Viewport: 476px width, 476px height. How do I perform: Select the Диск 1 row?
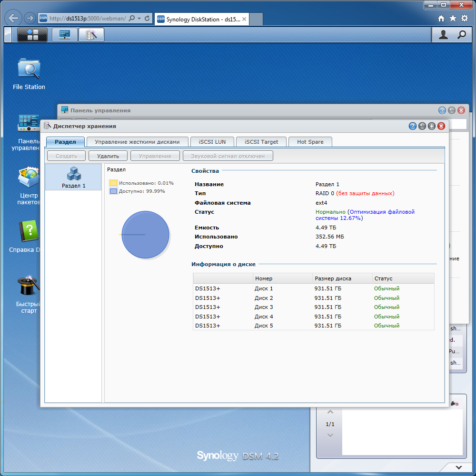tap(314, 289)
